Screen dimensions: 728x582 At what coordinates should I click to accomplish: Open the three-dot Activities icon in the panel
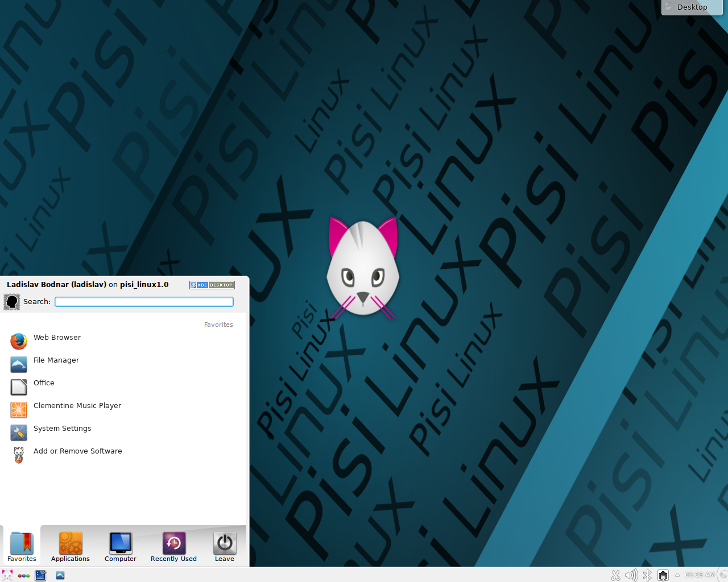24,575
